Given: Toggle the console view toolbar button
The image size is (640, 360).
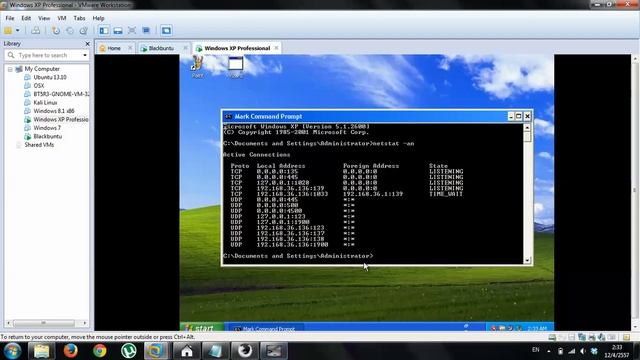Looking at the screenshot, I should click(x=166, y=31).
